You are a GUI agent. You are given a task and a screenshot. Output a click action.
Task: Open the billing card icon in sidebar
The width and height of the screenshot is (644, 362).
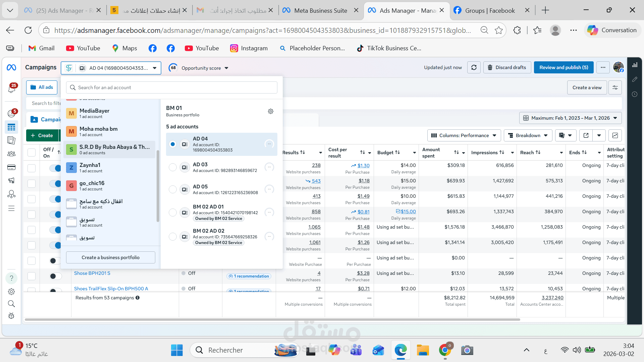[x=11, y=167]
